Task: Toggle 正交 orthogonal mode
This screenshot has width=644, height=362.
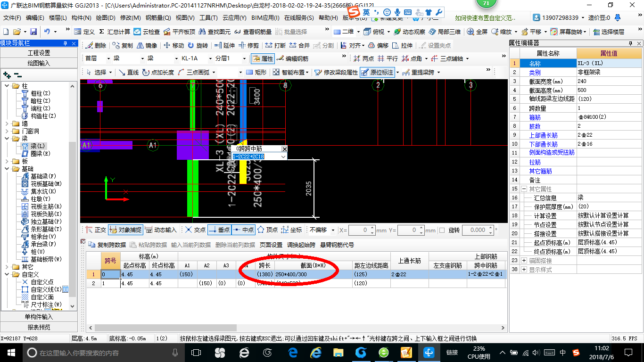Action: click(x=96, y=230)
